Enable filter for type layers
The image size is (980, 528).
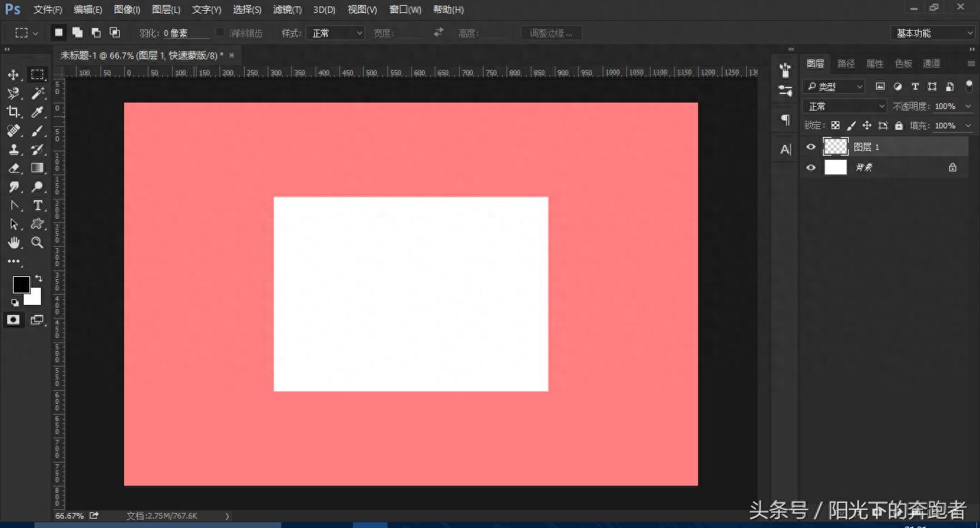click(915, 86)
